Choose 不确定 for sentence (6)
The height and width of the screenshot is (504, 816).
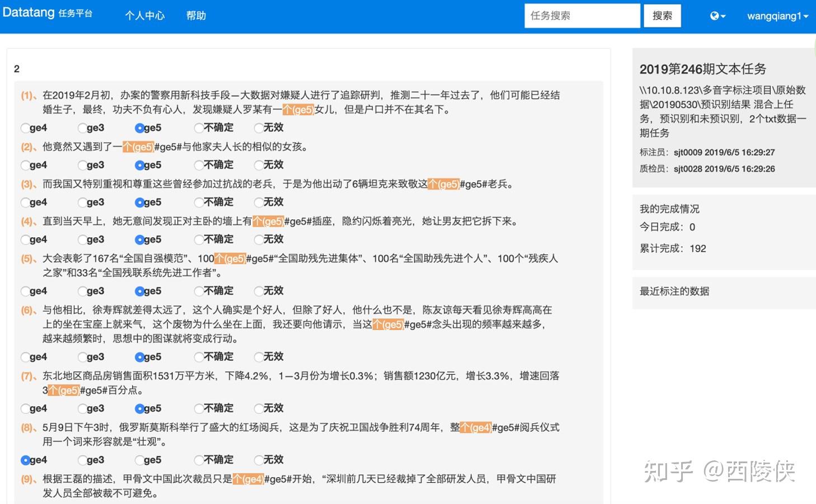click(199, 357)
